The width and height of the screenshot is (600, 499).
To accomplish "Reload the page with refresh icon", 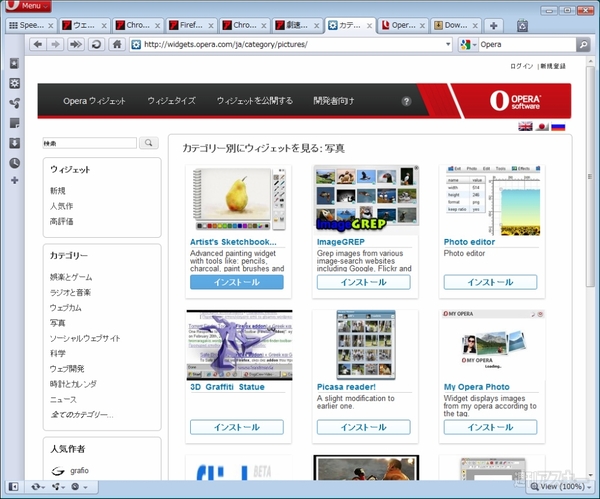I will click(96, 44).
